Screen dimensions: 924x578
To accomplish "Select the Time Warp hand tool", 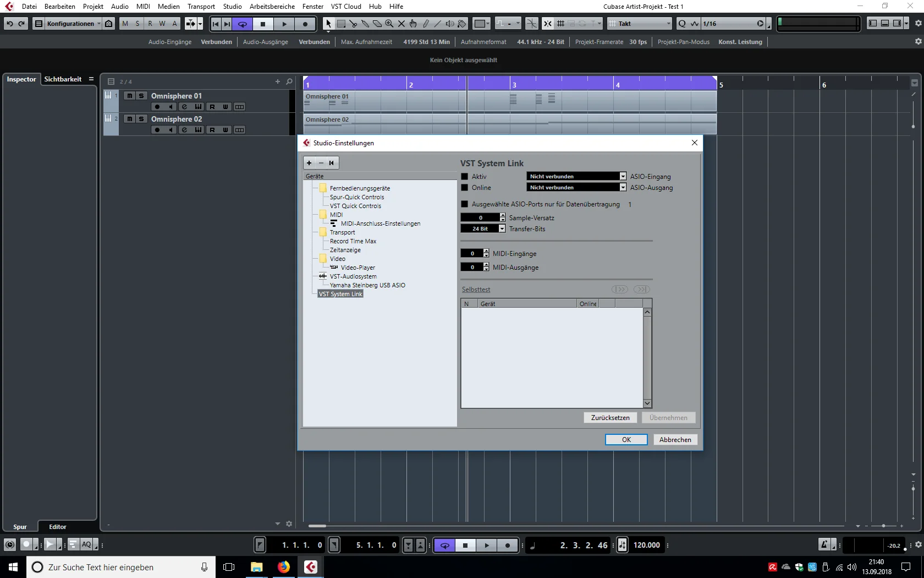I will (413, 24).
